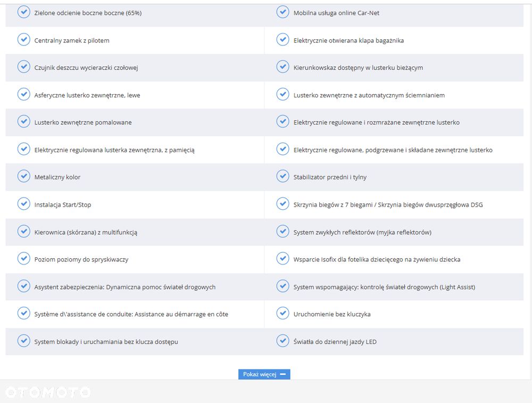This screenshot has height=403, width=532.
Task: Click checkmark icon next to Metaliczny kolor
Action: tap(24, 176)
